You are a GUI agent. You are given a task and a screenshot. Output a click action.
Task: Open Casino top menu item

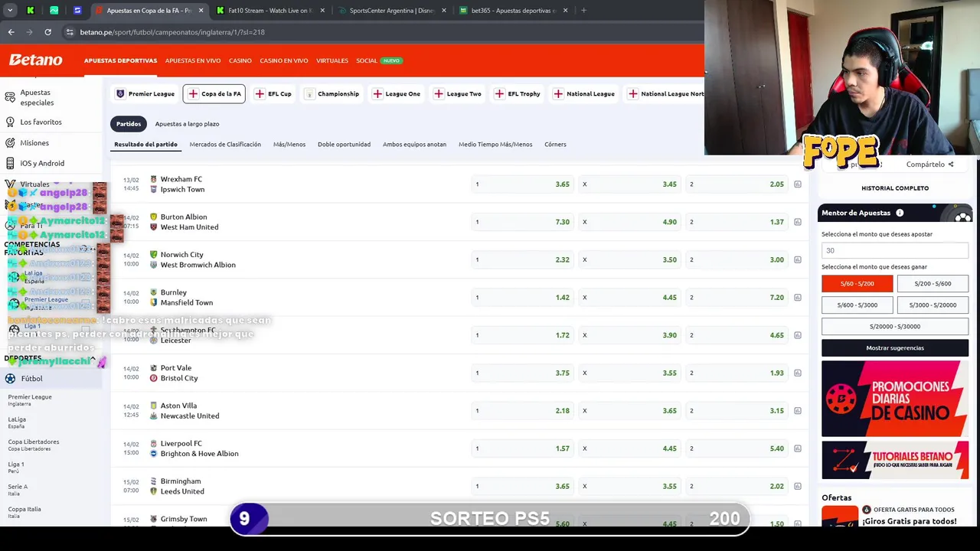(x=240, y=60)
